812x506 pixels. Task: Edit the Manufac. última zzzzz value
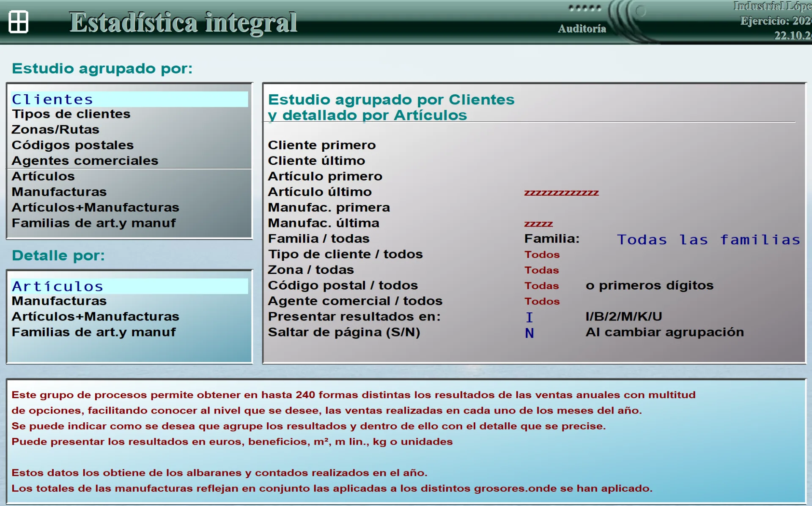point(538,224)
